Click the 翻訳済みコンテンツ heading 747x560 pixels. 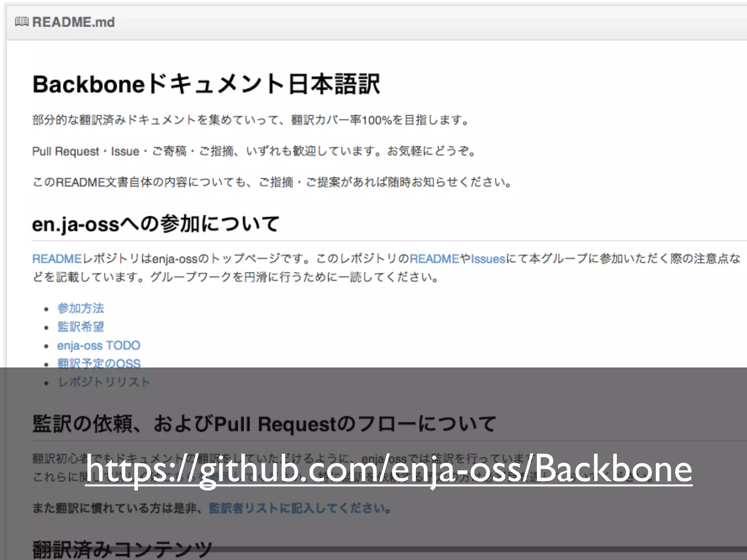point(122,549)
